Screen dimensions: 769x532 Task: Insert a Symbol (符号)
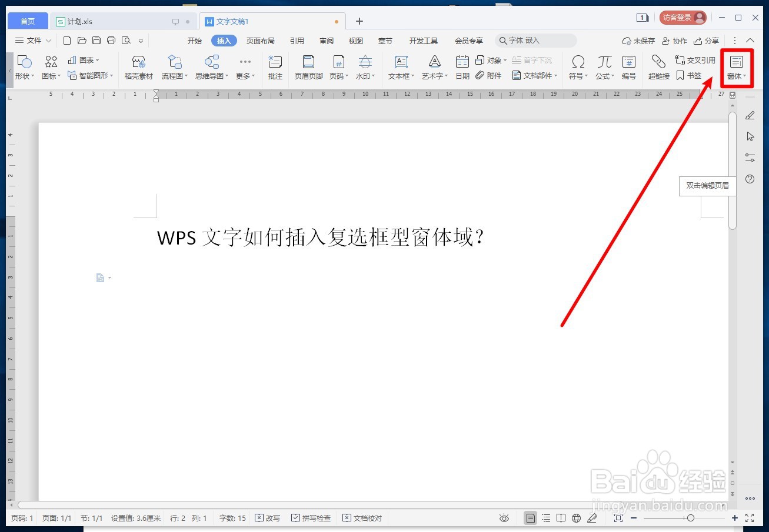point(578,68)
